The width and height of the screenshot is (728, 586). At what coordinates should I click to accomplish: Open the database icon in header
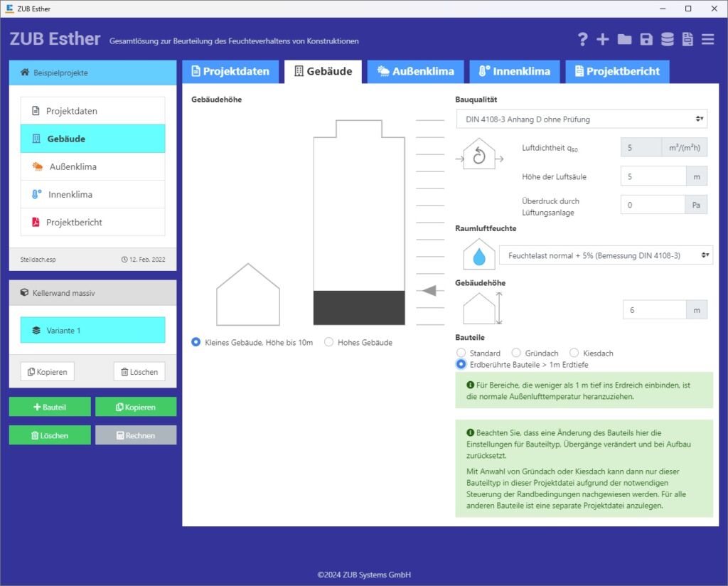click(x=667, y=40)
